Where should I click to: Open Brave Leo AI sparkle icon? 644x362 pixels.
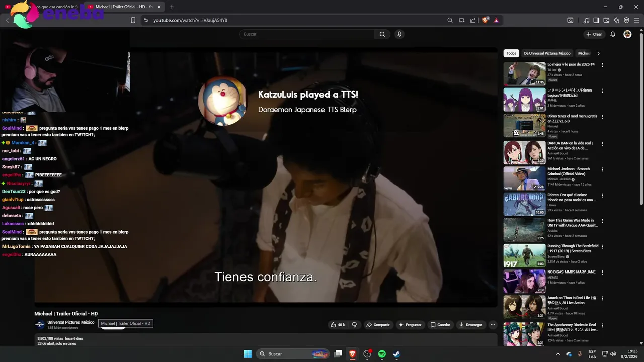(x=616, y=20)
